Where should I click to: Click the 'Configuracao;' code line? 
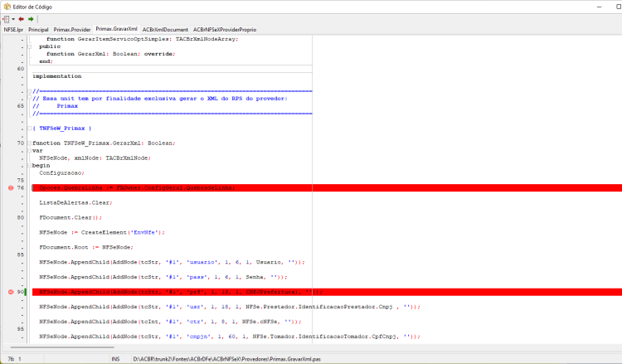coord(61,173)
